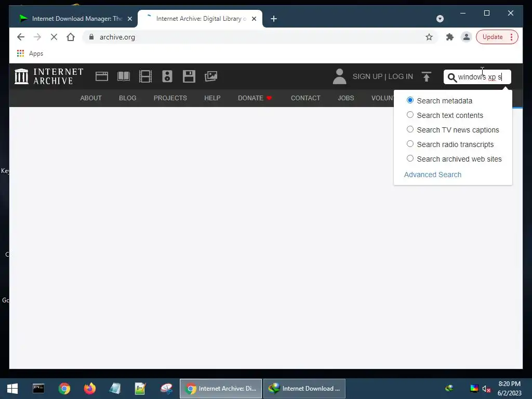Click the browser home icon
532x399 pixels.
tap(71, 37)
